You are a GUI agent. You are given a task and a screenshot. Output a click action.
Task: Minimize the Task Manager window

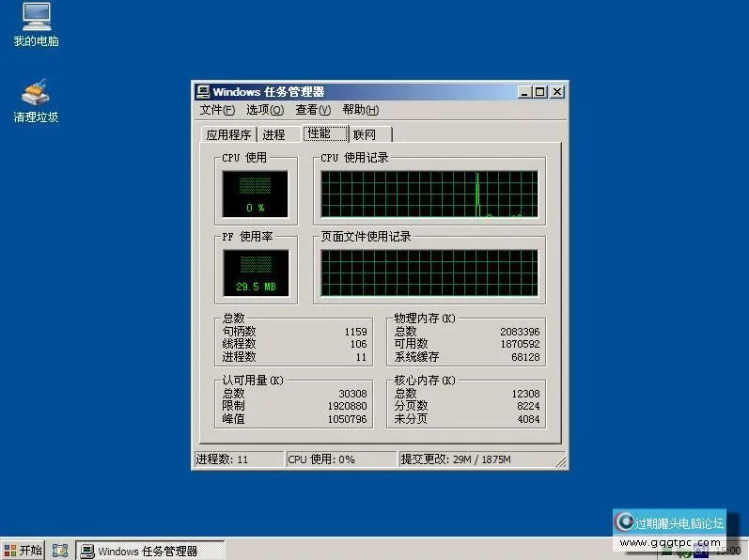[524, 92]
